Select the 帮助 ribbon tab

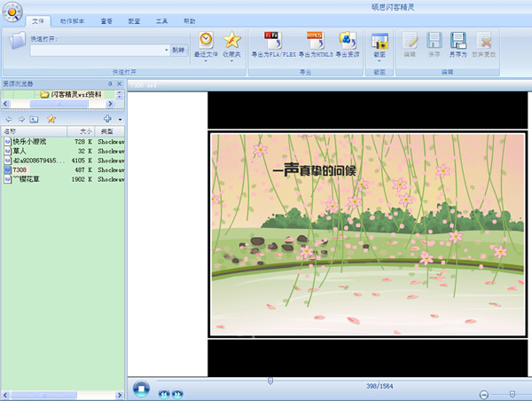tap(190, 21)
